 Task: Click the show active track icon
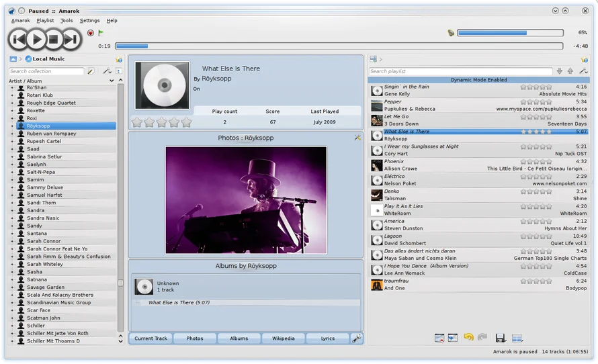click(x=453, y=338)
